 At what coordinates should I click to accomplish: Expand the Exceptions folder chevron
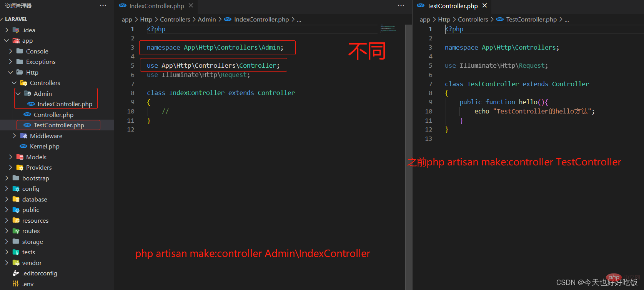pyautogui.click(x=10, y=62)
